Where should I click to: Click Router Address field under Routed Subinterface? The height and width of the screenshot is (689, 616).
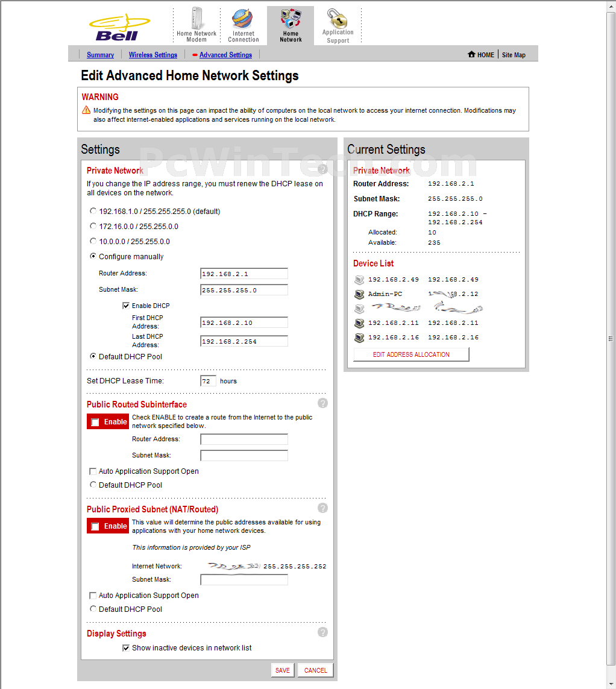coord(244,439)
